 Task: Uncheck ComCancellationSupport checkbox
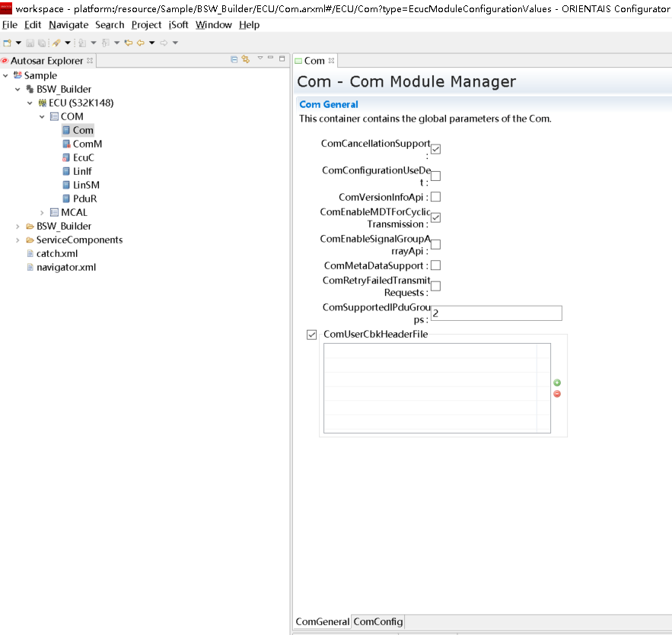click(x=435, y=149)
